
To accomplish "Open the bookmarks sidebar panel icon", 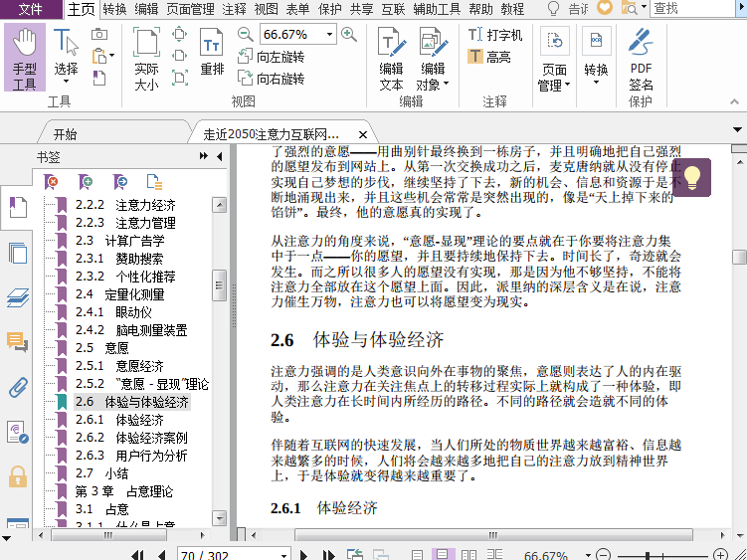I will [x=18, y=207].
